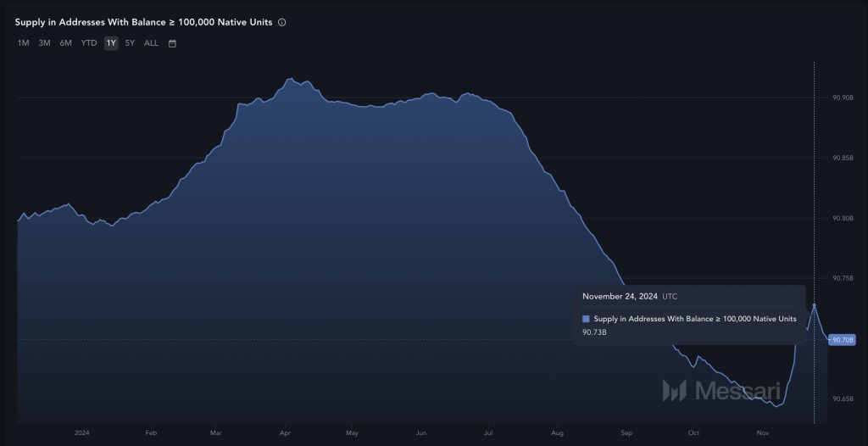The width and height of the screenshot is (868, 446).
Task: Show ALL historical data range
Action: click(151, 43)
